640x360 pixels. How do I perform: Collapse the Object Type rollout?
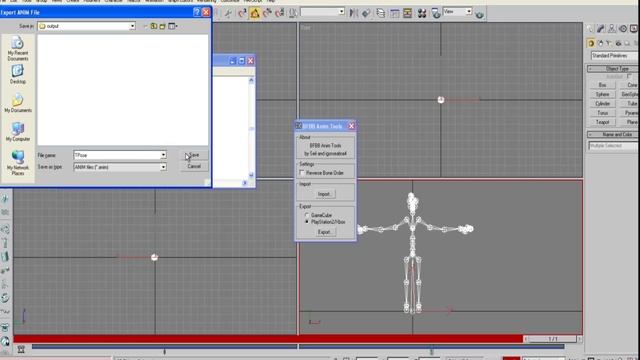click(613, 69)
